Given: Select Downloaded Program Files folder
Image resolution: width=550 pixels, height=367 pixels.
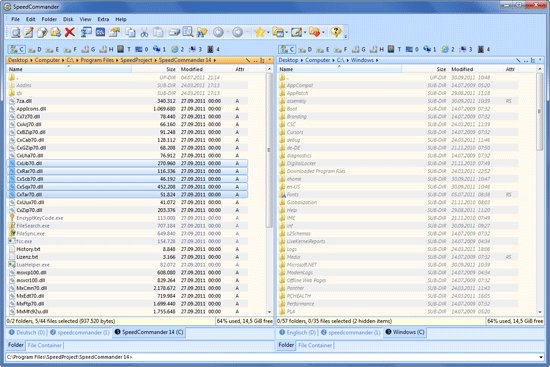Looking at the screenshot, I should (398, 171).
